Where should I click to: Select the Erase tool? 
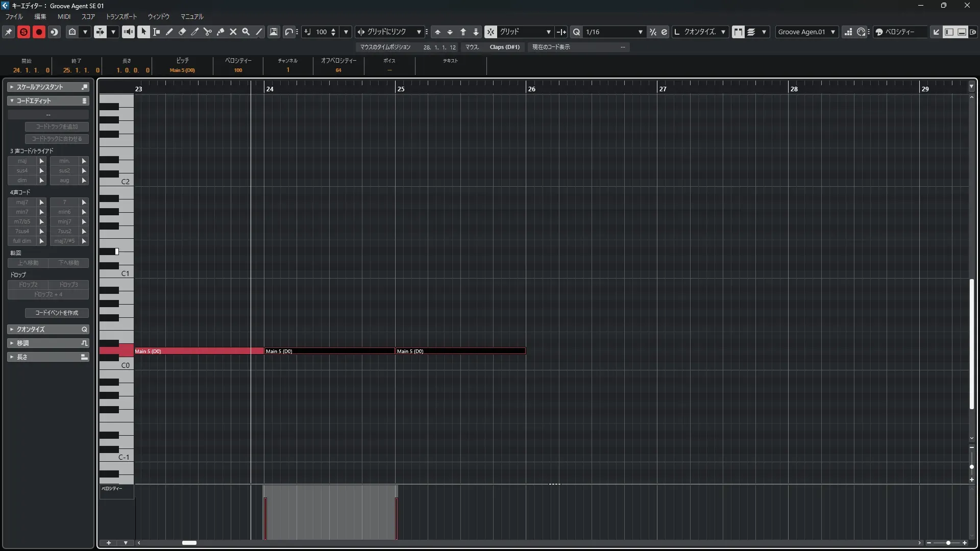182,32
